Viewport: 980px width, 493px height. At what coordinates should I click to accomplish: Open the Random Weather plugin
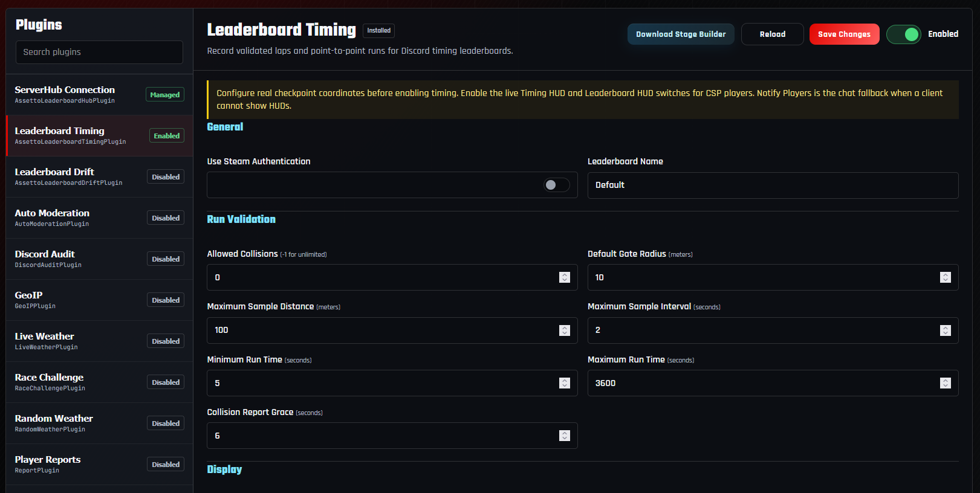[99, 424]
